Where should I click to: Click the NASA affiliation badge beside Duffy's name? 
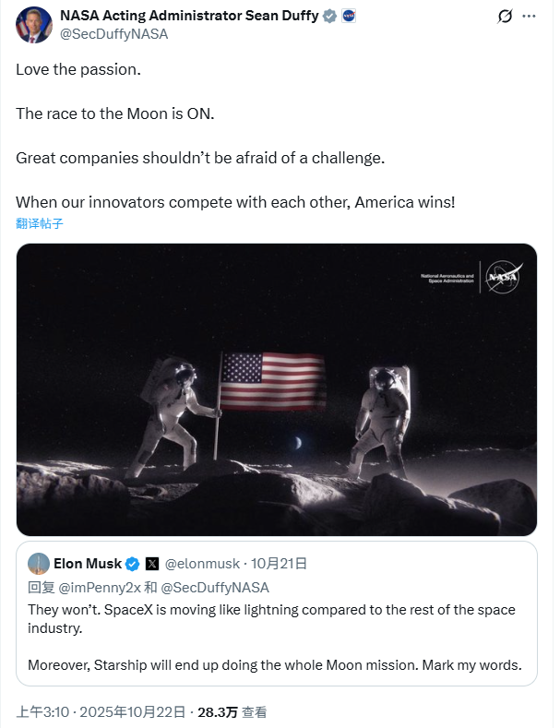[x=349, y=16]
